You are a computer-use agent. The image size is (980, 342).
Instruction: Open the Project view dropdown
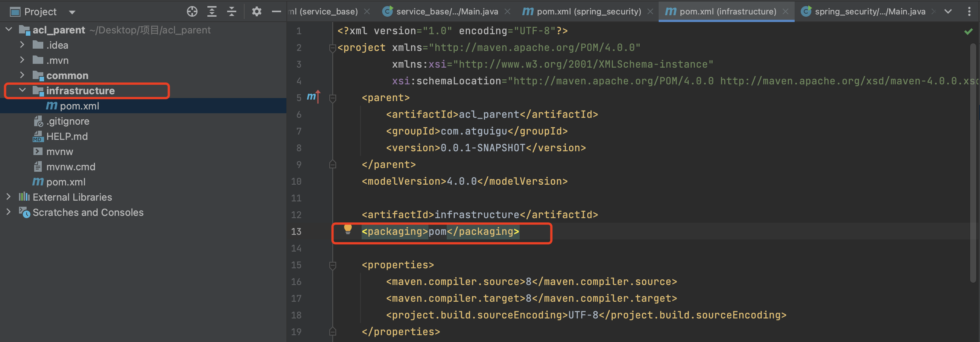[72, 12]
